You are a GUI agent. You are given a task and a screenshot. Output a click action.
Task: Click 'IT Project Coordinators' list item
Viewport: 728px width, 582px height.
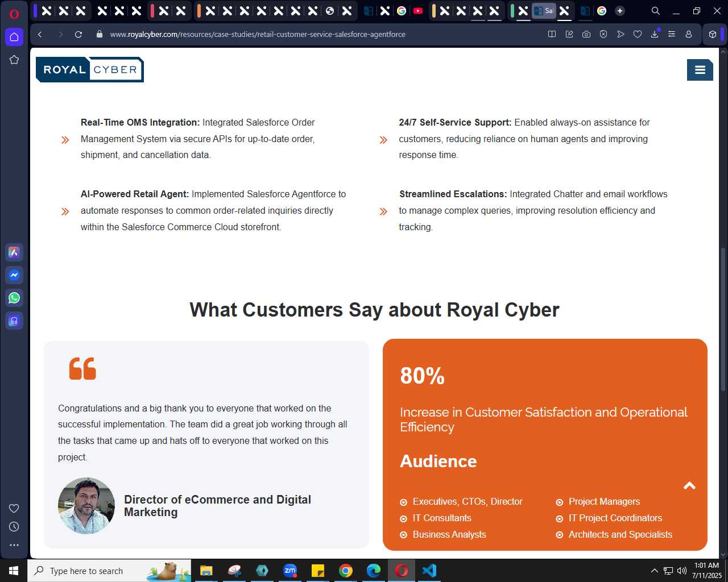point(615,518)
